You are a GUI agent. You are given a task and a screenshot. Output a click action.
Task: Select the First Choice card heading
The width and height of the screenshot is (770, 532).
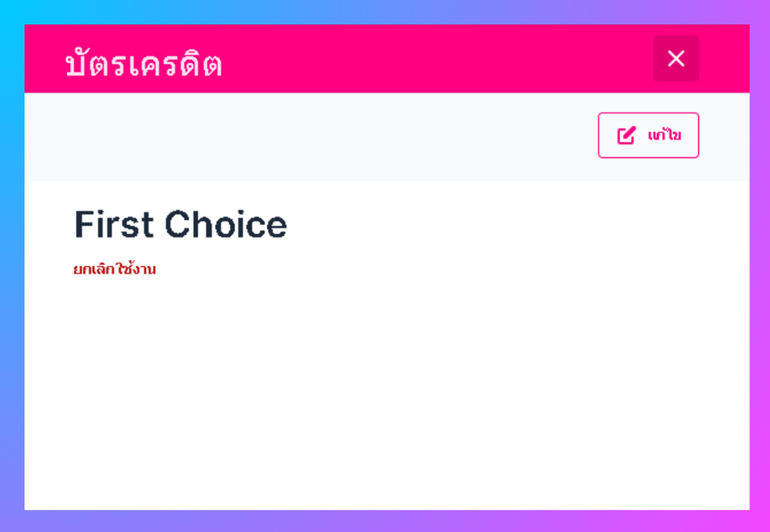(x=180, y=224)
